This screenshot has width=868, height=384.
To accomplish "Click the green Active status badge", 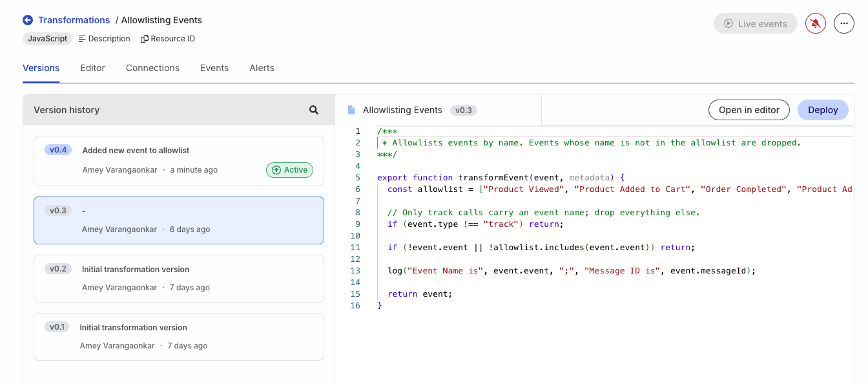I will [289, 170].
